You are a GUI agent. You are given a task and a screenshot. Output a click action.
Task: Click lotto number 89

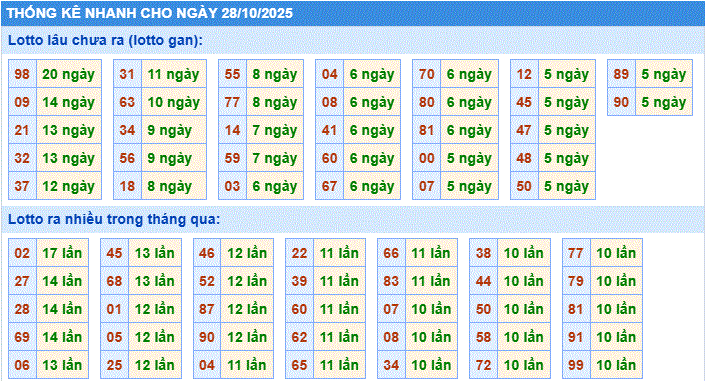pos(621,74)
